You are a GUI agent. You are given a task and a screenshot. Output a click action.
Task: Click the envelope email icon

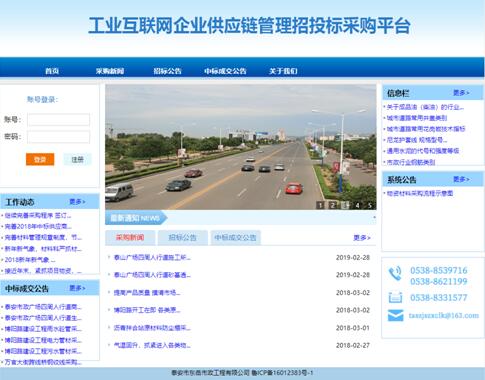tap(396, 315)
